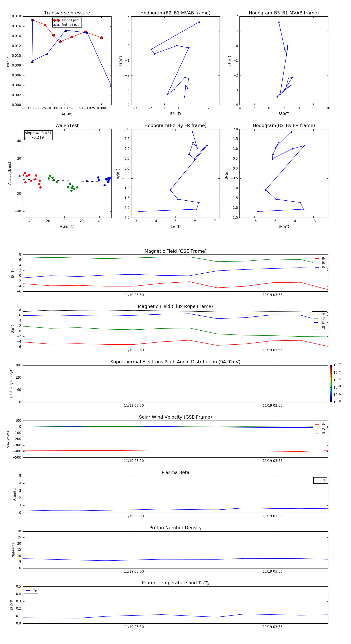This screenshot has height=644, width=351.
Task: Select the "1st half path" legend entry
Action: point(67,20)
